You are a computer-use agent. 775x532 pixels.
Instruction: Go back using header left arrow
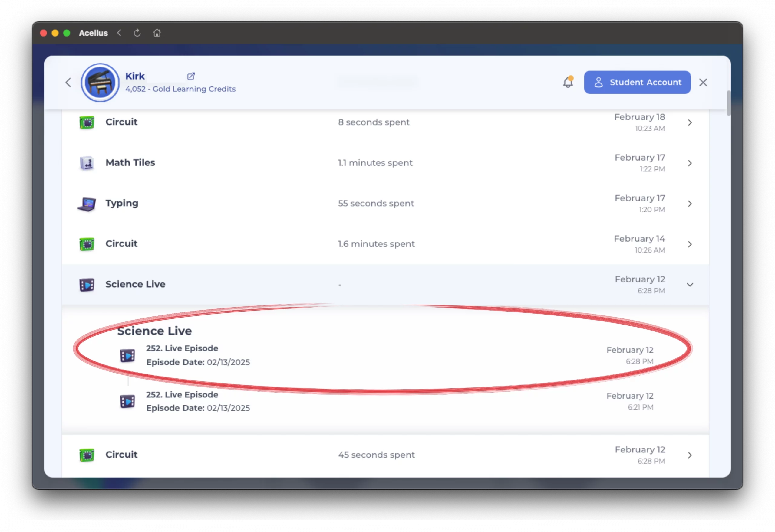click(68, 82)
